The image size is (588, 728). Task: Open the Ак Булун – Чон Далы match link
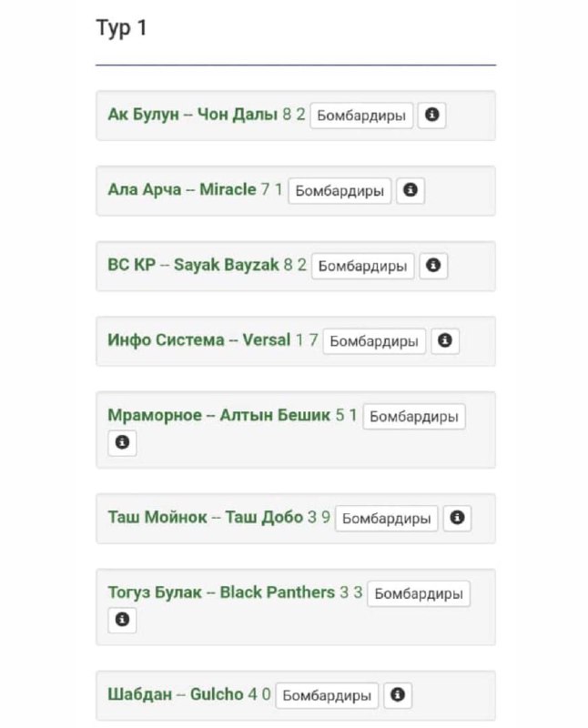pyautogui.click(x=192, y=116)
